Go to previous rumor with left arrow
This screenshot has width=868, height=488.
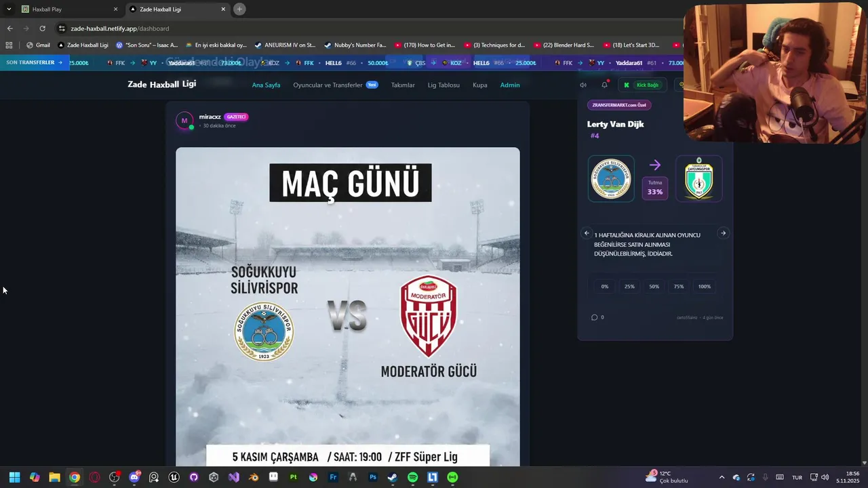pyautogui.click(x=587, y=233)
